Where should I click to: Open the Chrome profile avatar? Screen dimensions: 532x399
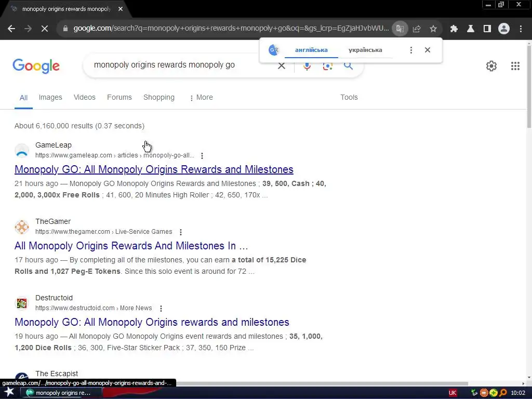pyautogui.click(x=504, y=29)
